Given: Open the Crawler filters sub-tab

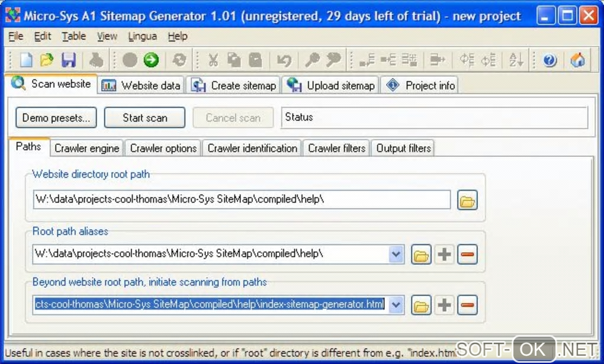Looking at the screenshot, I should click(x=337, y=149).
